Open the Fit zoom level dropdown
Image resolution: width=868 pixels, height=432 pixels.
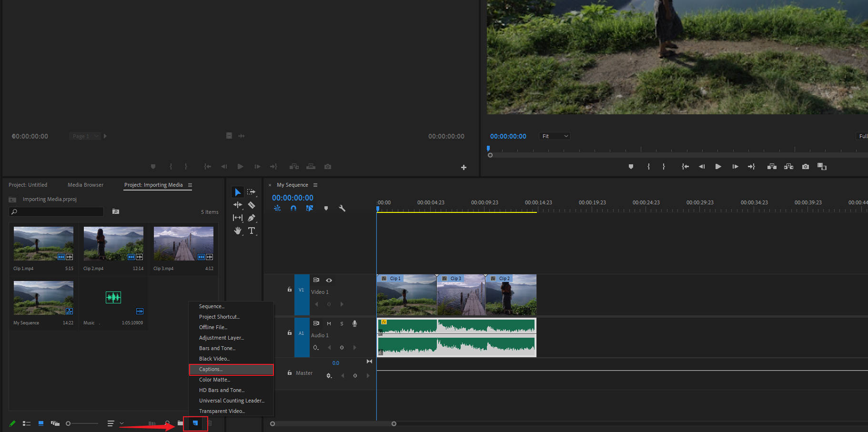click(x=555, y=136)
